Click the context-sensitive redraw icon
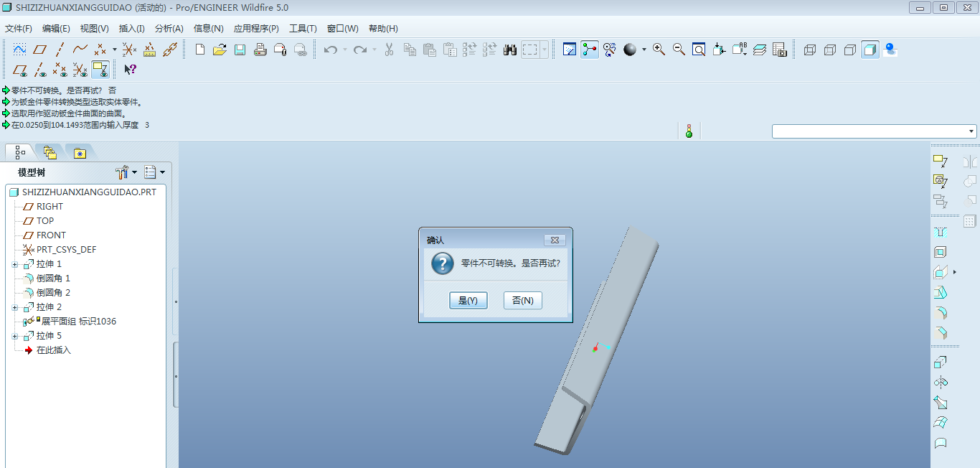Screen dimensions: 980x468 (570, 50)
